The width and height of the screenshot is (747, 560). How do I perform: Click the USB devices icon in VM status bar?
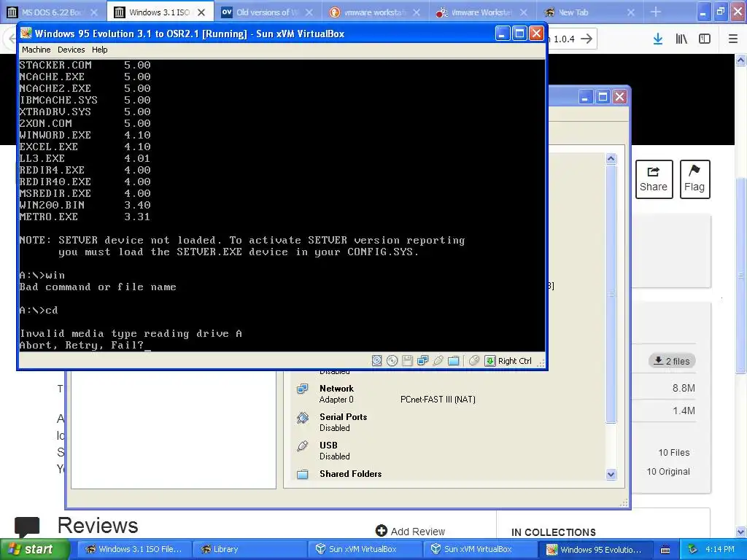tap(438, 361)
